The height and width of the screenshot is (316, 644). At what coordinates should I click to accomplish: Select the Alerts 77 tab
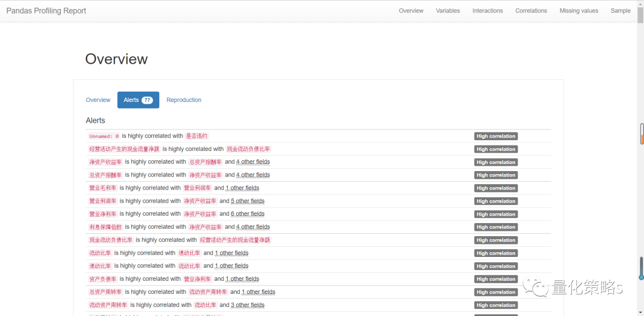click(138, 100)
